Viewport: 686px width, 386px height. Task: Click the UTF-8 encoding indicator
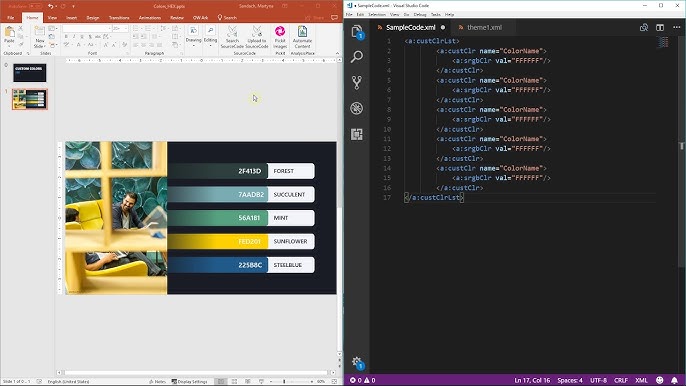598,380
